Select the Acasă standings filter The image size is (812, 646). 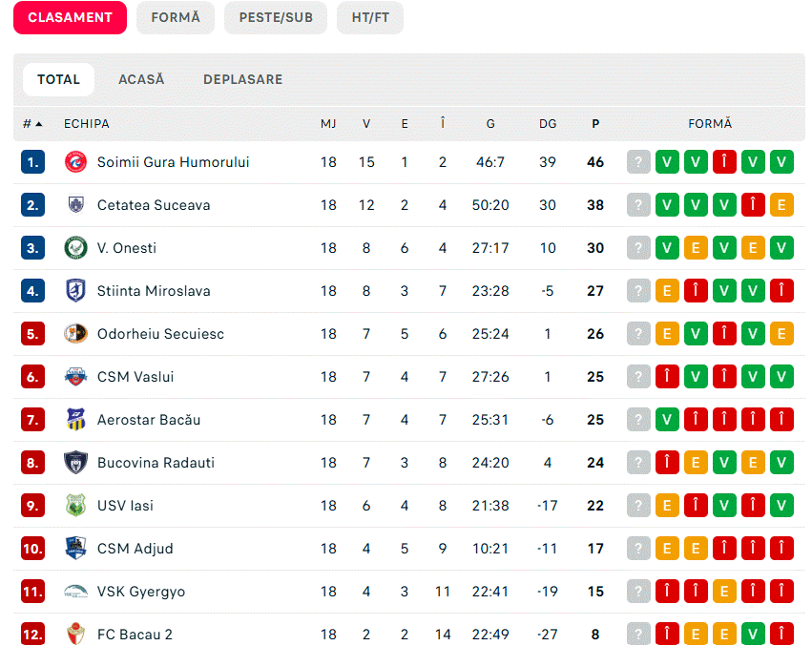(141, 79)
